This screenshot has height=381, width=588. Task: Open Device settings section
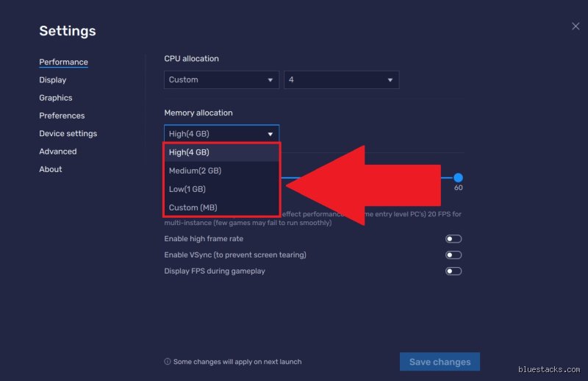(x=68, y=134)
